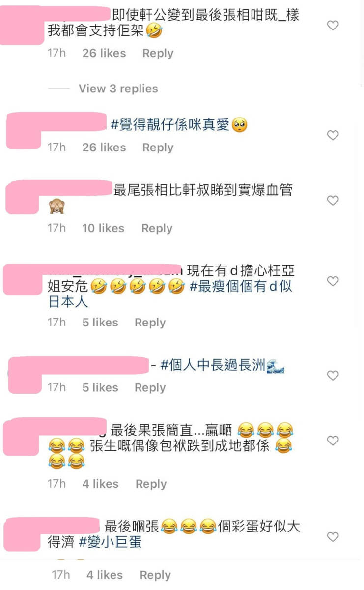Heart the 現在有d擔心杜亞姐安危 comment
The width and height of the screenshot is (364, 590).
pyautogui.click(x=333, y=281)
